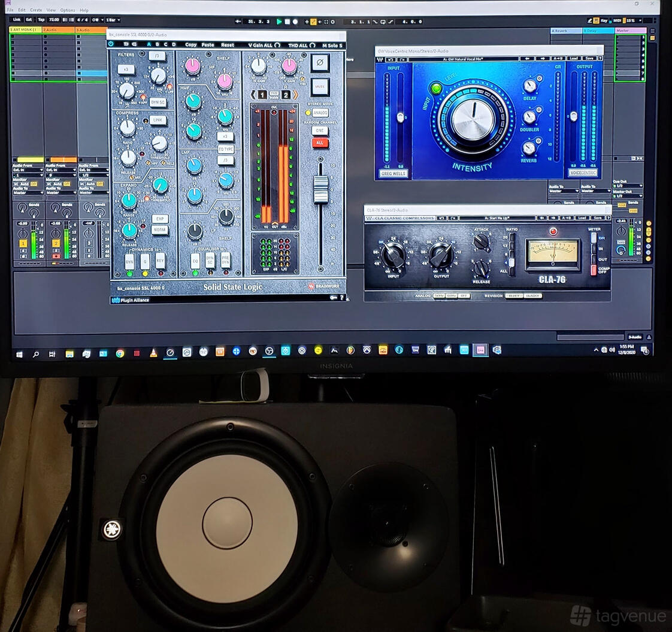Toggle ANALOG stereo mode on SSL console

[x=320, y=113]
